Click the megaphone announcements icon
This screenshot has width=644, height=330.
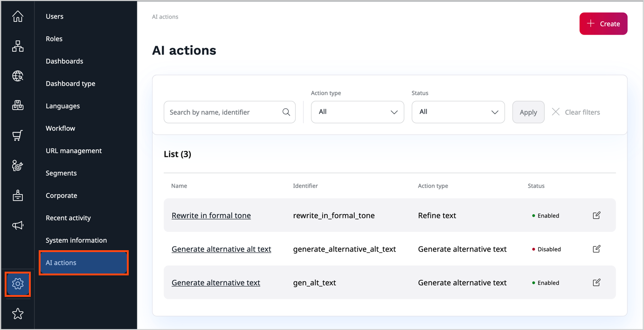[x=17, y=225]
